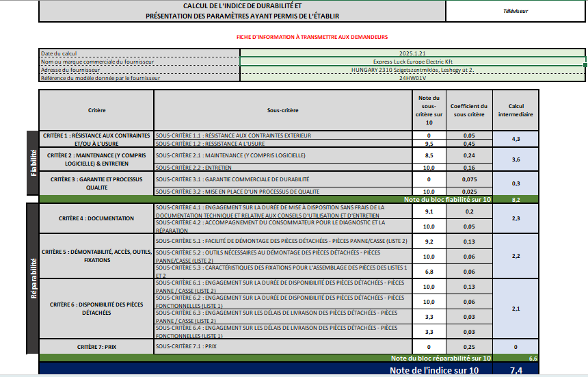Screen dimensions: 588x377
Task: Click the Calcul intermédiaire column header
Action: (516, 110)
